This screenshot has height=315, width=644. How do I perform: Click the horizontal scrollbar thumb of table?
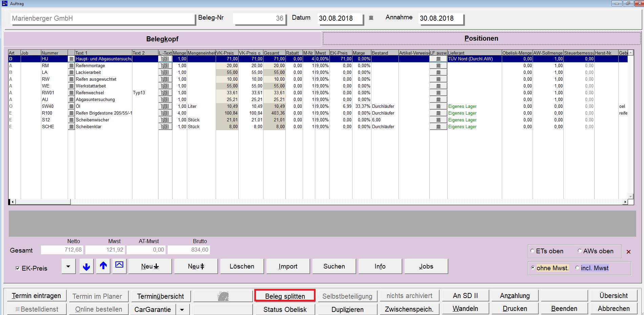click(x=43, y=202)
